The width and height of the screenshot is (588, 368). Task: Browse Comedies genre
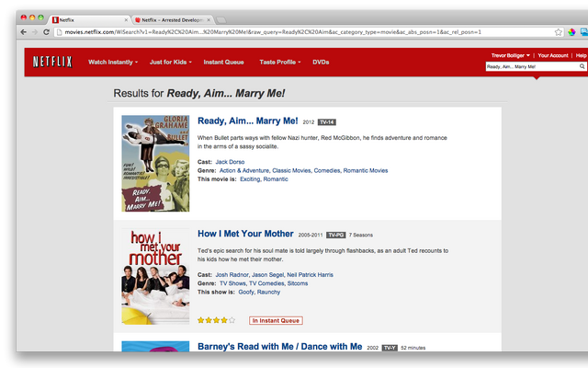pyautogui.click(x=327, y=170)
